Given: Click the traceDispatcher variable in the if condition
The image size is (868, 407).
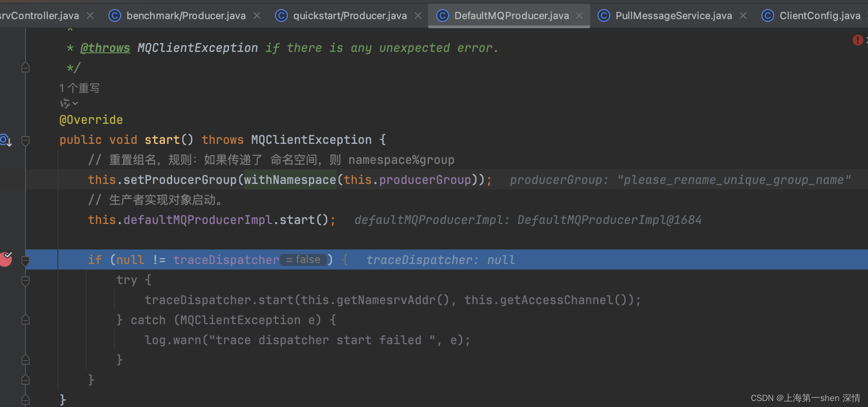Looking at the screenshot, I should tap(226, 260).
